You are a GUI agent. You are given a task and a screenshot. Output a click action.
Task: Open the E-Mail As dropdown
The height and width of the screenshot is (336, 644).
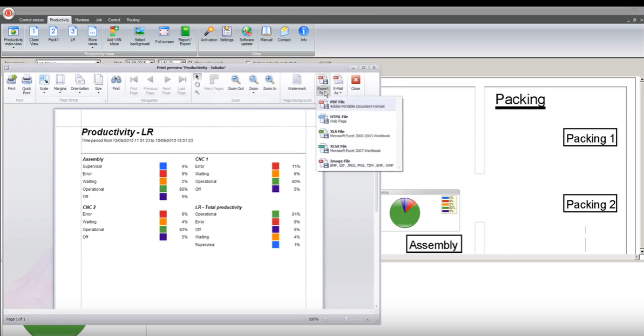tap(338, 84)
